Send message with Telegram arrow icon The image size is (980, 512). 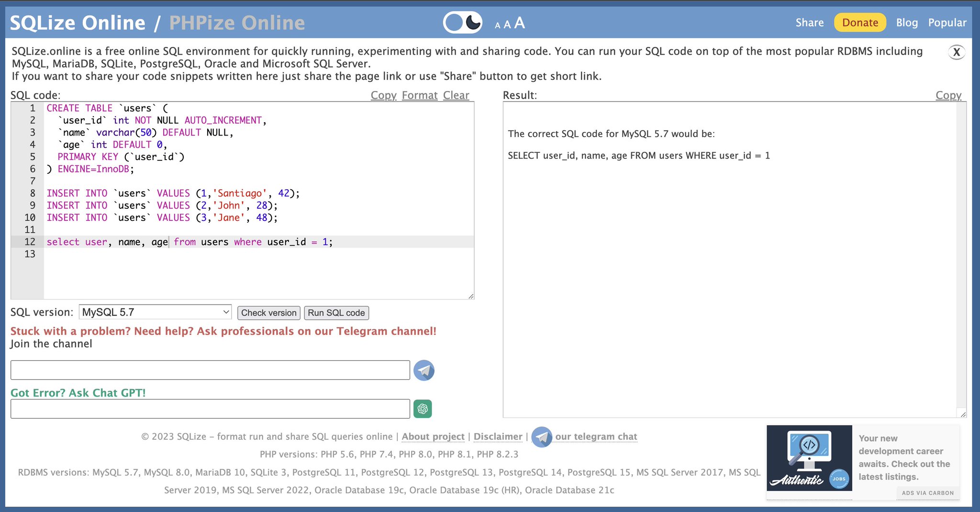[423, 370]
